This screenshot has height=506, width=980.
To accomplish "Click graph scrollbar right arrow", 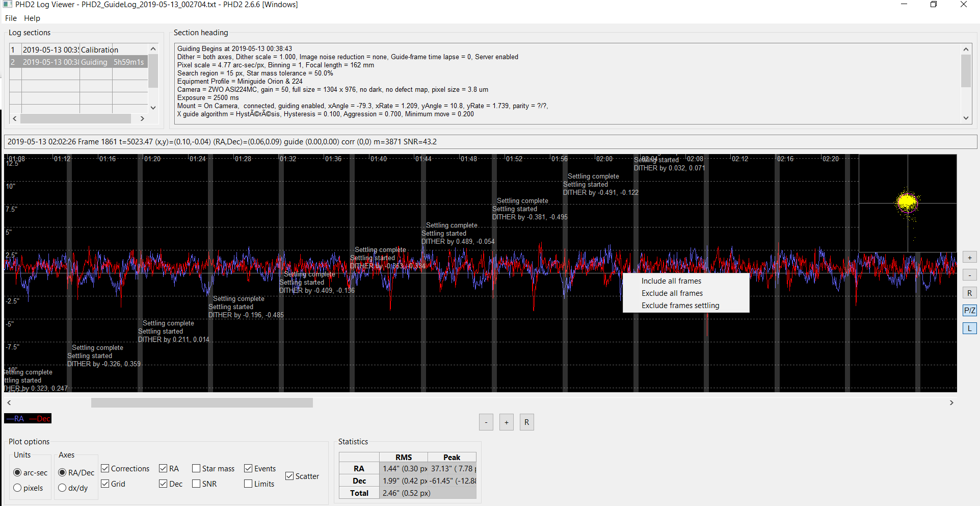I will pos(951,402).
